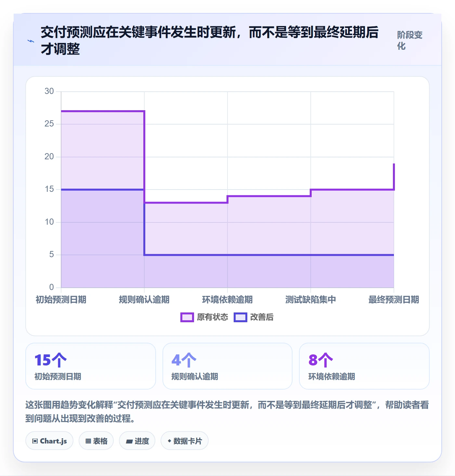This screenshot has width=455, height=476.
Task: Click the small icon inside the Chart.js chip
Action: pos(35,441)
